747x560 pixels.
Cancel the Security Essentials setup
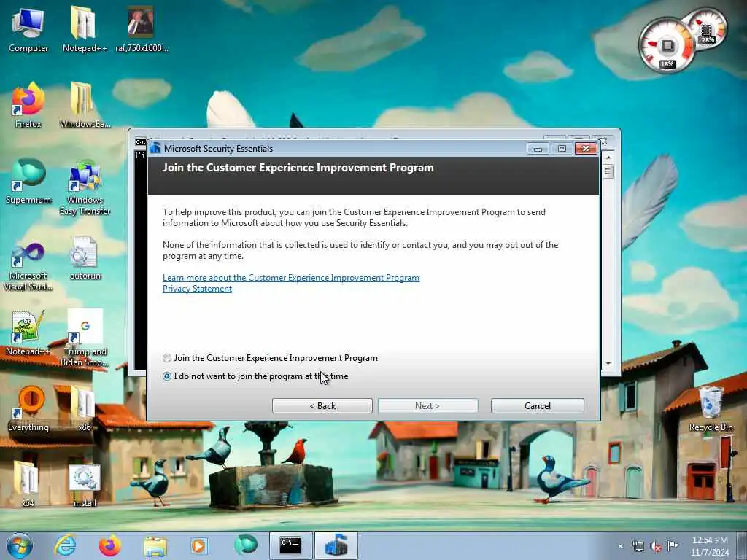(x=538, y=405)
